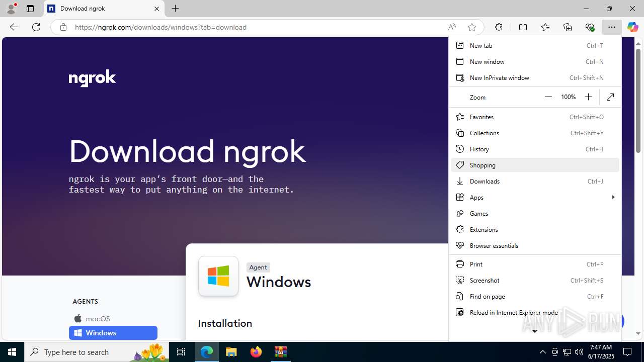Click the Agent label badge
Viewport: 644px width, 362px height.
click(x=258, y=267)
